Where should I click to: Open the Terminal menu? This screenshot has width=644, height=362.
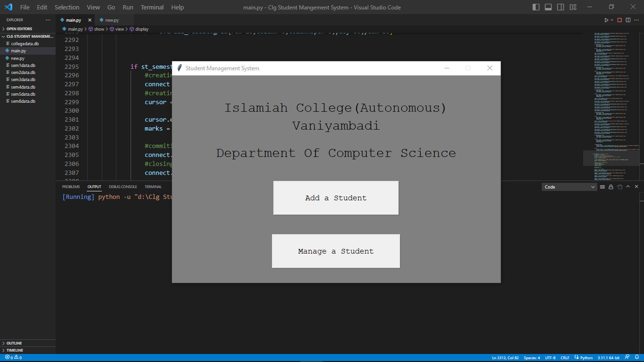[152, 7]
